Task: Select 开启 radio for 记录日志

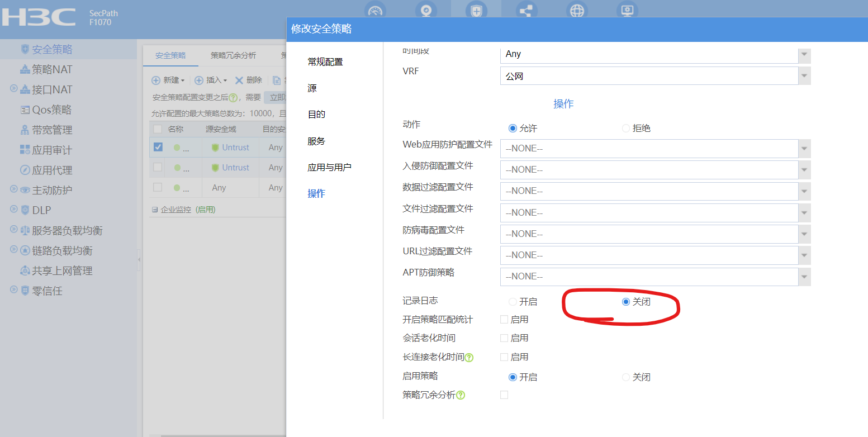Action: (x=513, y=302)
